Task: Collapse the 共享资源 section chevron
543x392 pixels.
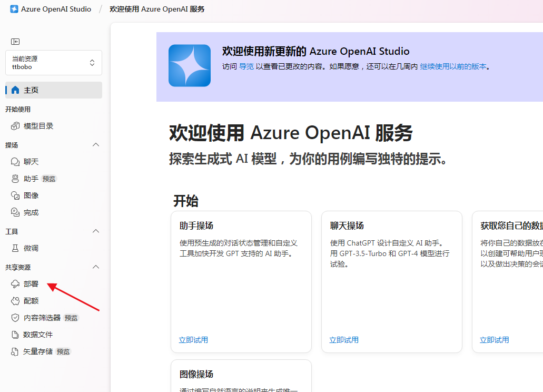Action: click(96, 267)
